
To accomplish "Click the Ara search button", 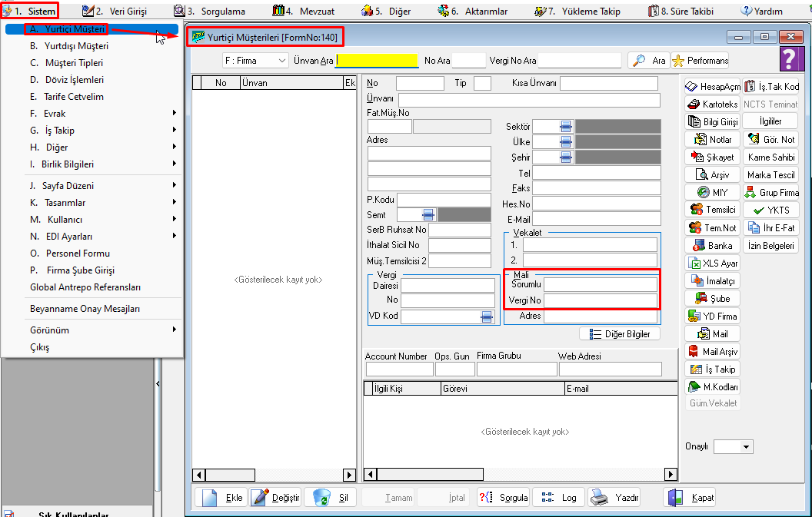I will click(649, 61).
